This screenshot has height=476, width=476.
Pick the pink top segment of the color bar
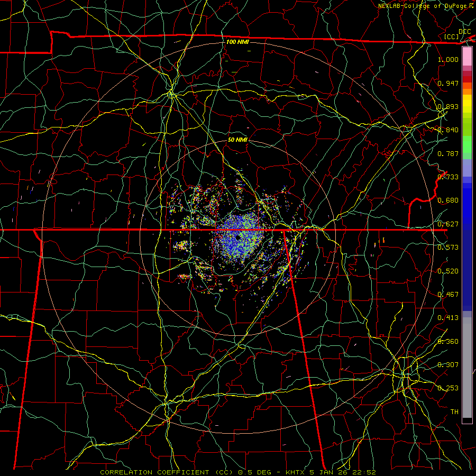pyautogui.click(x=467, y=57)
